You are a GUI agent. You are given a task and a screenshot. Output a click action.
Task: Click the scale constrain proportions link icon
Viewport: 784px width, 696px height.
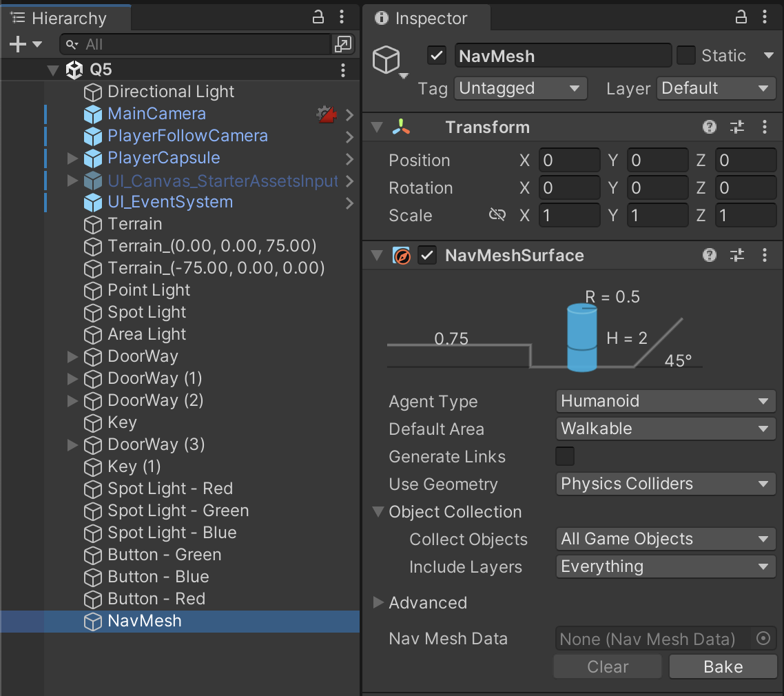click(497, 215)
